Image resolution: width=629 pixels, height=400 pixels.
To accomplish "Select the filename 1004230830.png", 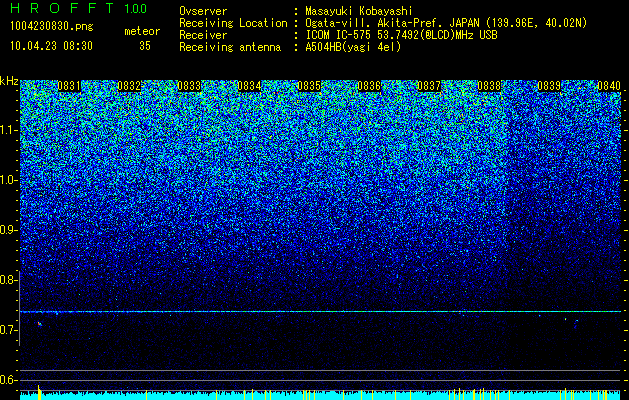I will [x=52, y=26].
